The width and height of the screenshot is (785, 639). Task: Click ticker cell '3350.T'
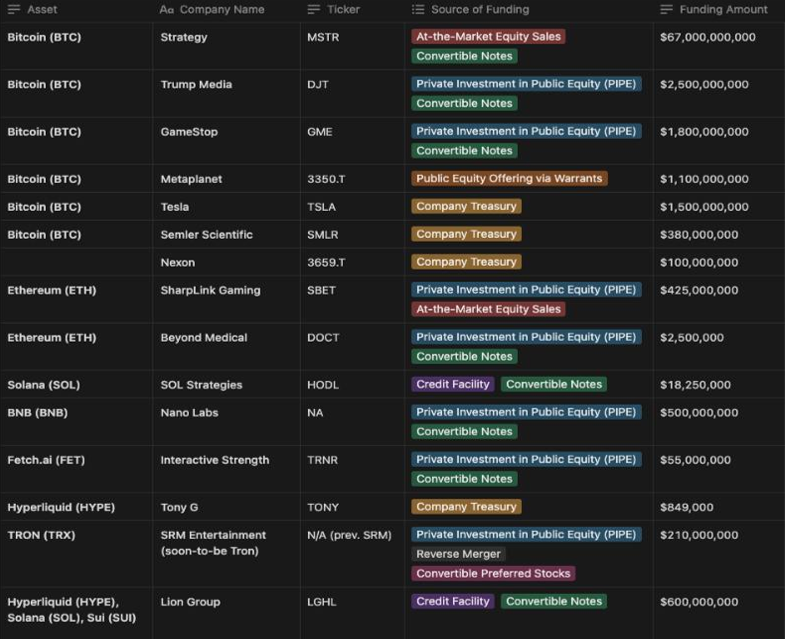click(326, 179)
